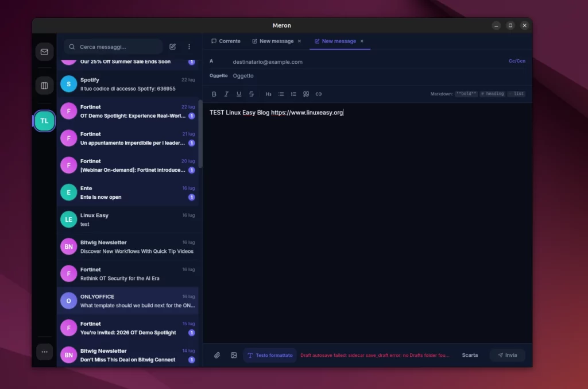Open Linux Easy test message
The width and height of the screenshot is (588, 389).
click(x=128, y=219)
